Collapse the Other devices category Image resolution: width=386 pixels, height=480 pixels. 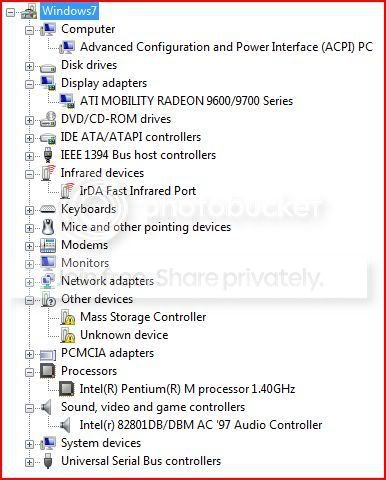(29, 300)
